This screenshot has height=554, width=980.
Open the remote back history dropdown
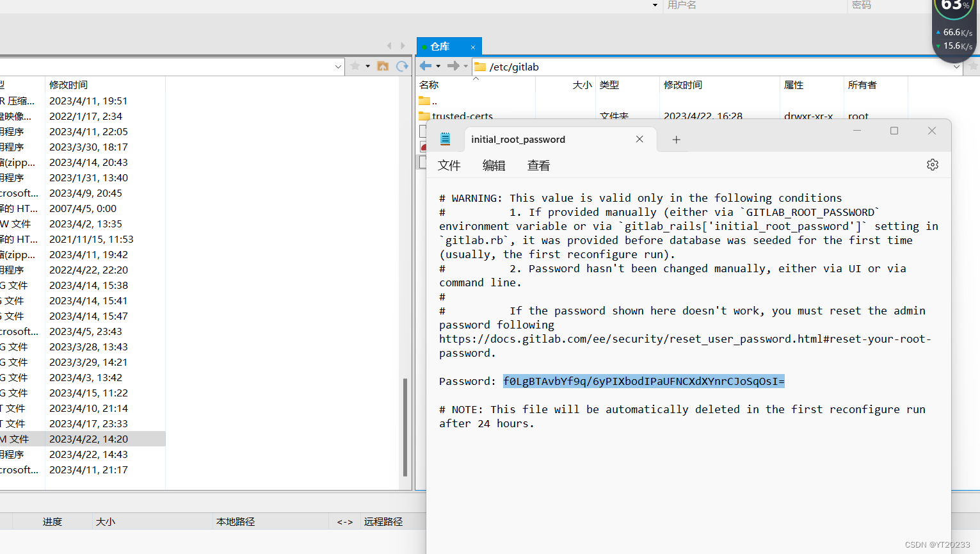point(438,66)
